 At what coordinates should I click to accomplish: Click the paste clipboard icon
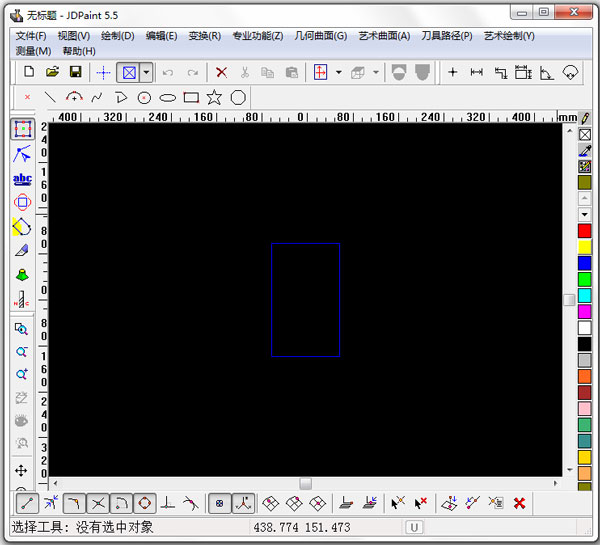292,72
